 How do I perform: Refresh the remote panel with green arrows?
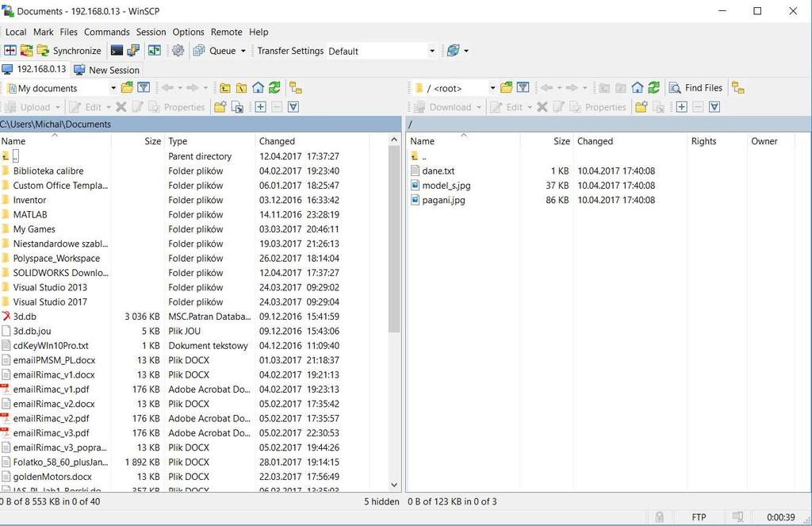[654, 87]
